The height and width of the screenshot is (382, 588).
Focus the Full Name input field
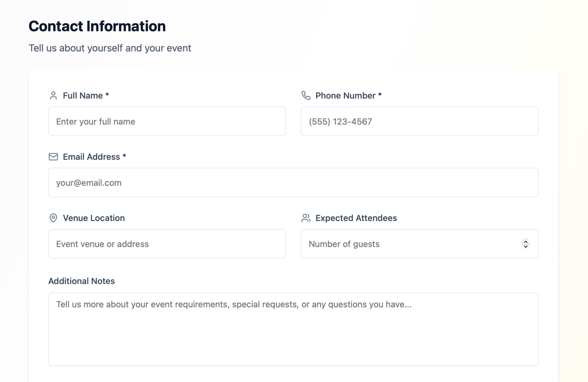[x=167, y=121]
